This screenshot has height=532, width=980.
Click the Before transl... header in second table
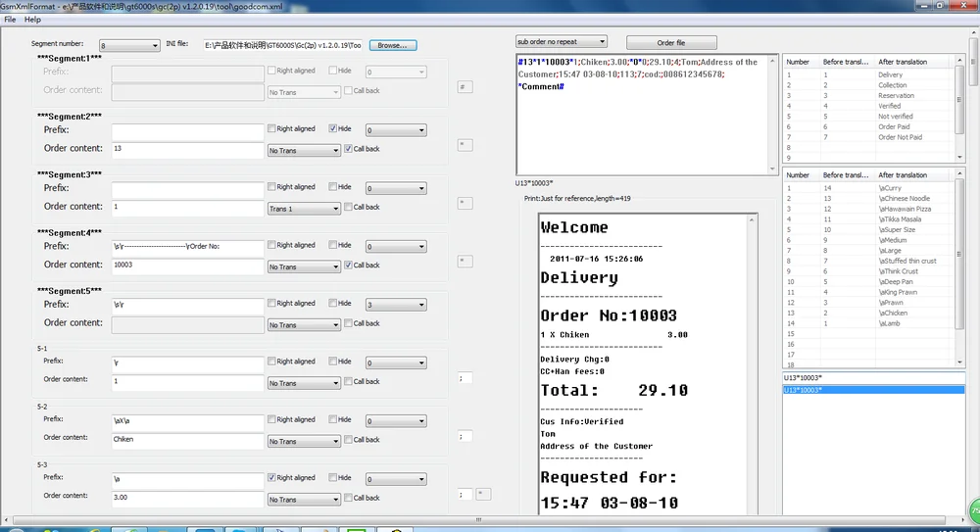click(x=846, y=175)
